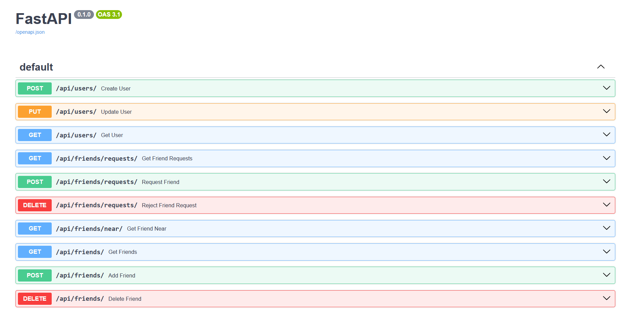Click /api/friends/ path in Get Friends row

pyautogui.click(x=80, y=252)
